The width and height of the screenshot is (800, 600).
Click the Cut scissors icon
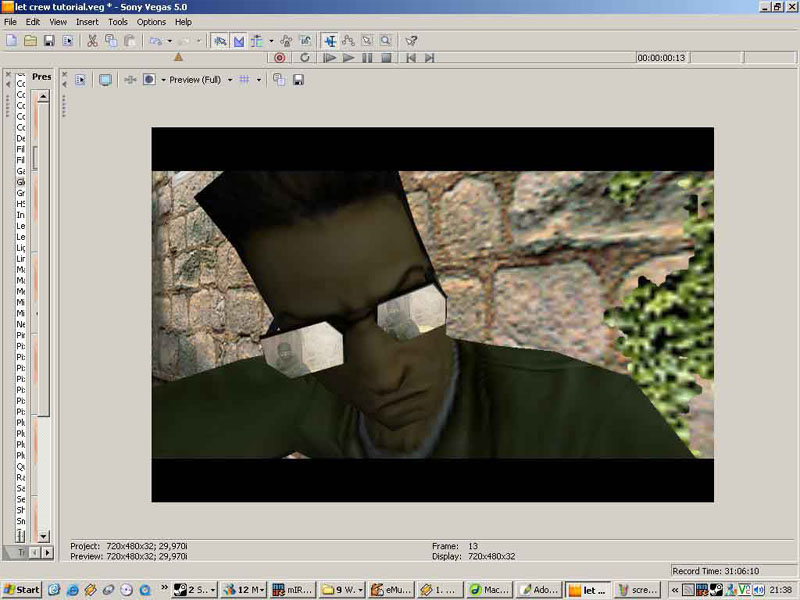pyautogui.click(x=92, y=41)
